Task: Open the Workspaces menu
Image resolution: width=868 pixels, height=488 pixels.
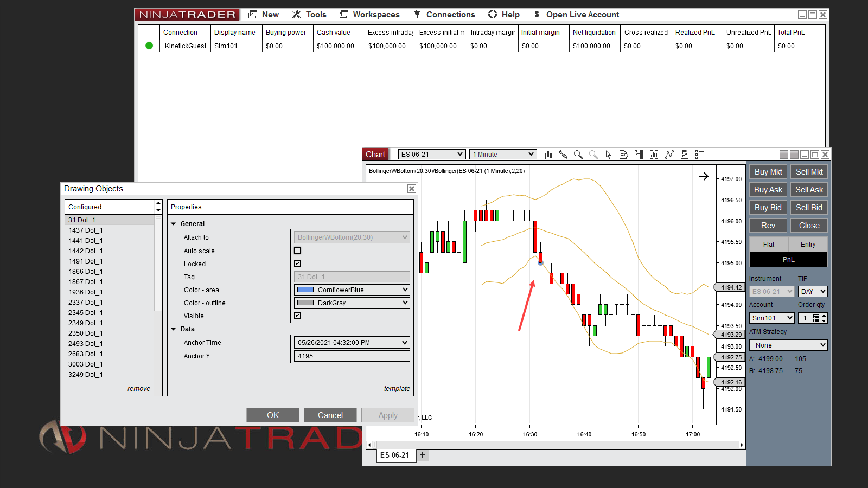Action: point(376,15)
